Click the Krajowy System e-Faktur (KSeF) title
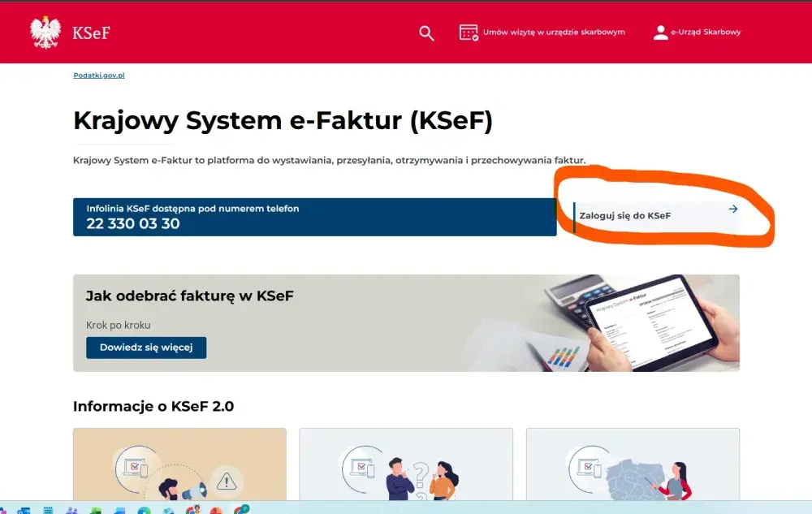Viewport: 812px width, 514px height. pyautogui.click(x=283, y=121)
